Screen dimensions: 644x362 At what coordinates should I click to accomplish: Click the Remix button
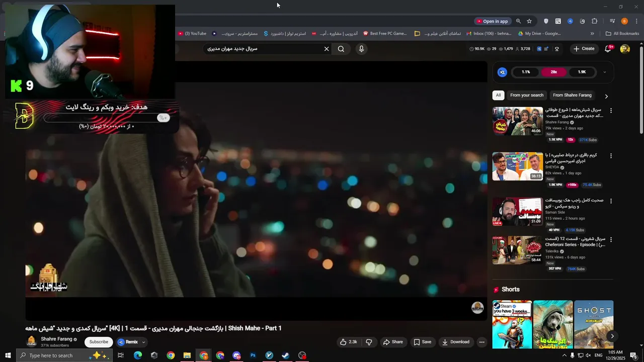coord(128,342)
